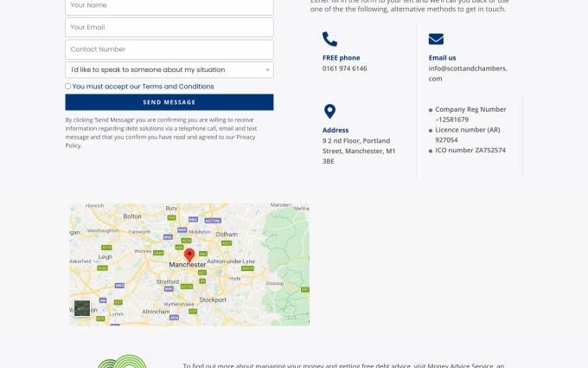
Task: Click into the Contact Number field
Action: 169,49
